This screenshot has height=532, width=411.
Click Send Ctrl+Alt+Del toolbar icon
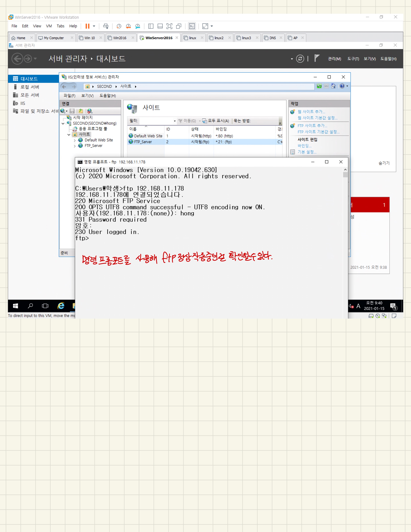(106, 26)
